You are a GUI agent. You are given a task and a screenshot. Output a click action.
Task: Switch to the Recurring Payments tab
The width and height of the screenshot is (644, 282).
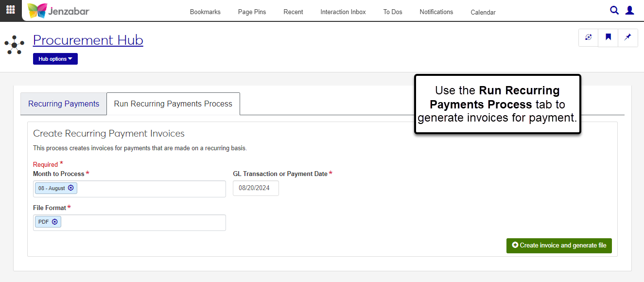pyautogui.click(x=64, y=104)
